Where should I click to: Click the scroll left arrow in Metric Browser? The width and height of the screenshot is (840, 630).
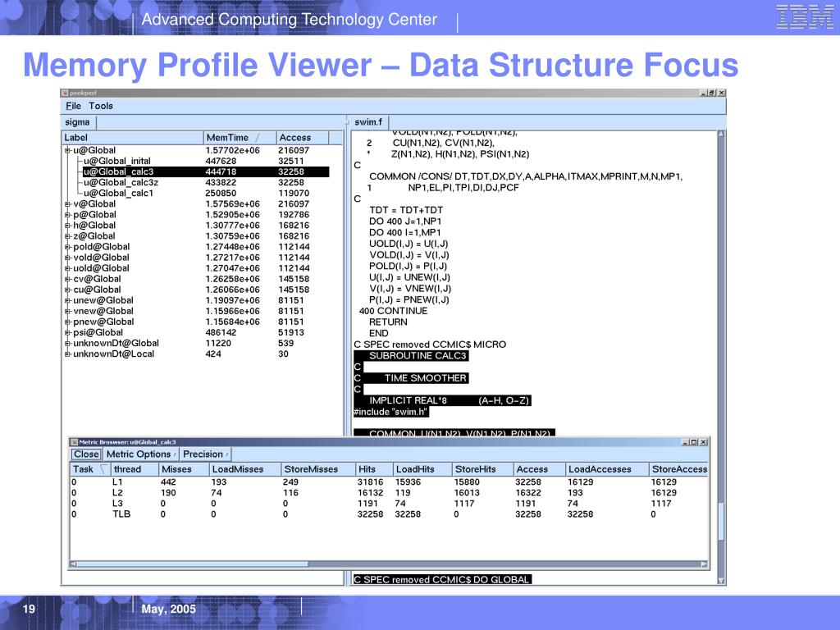[73, 564]
